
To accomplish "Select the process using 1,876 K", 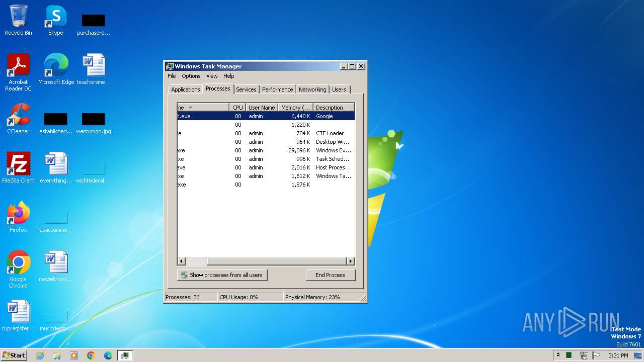I will coord(266,185).
